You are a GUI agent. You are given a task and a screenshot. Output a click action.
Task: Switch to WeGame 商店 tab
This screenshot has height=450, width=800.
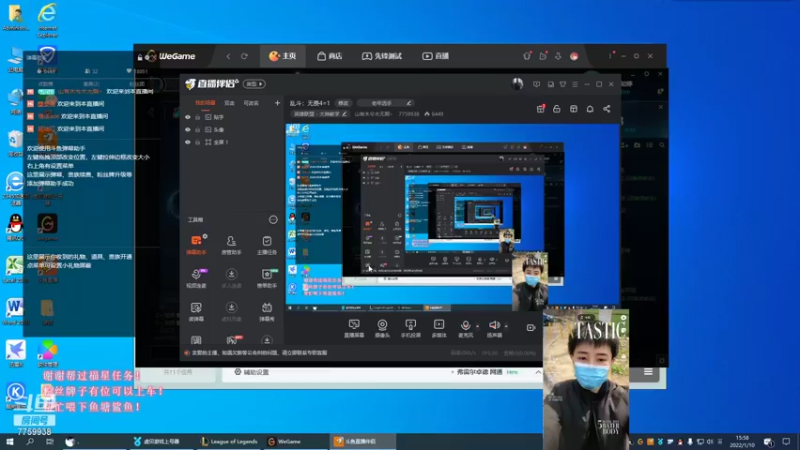[x=330, y=56]
